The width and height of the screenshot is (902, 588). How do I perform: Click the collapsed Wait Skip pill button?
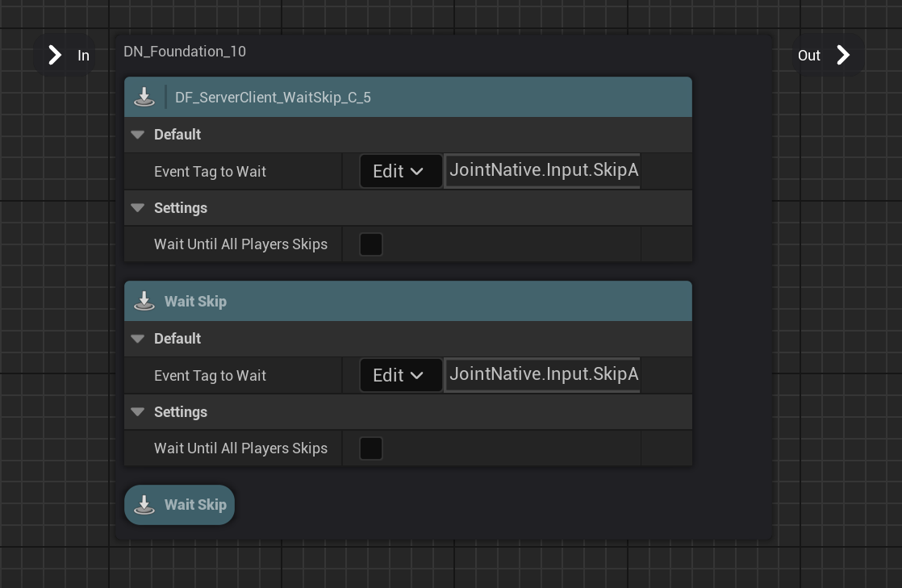(x=180, y=505)
